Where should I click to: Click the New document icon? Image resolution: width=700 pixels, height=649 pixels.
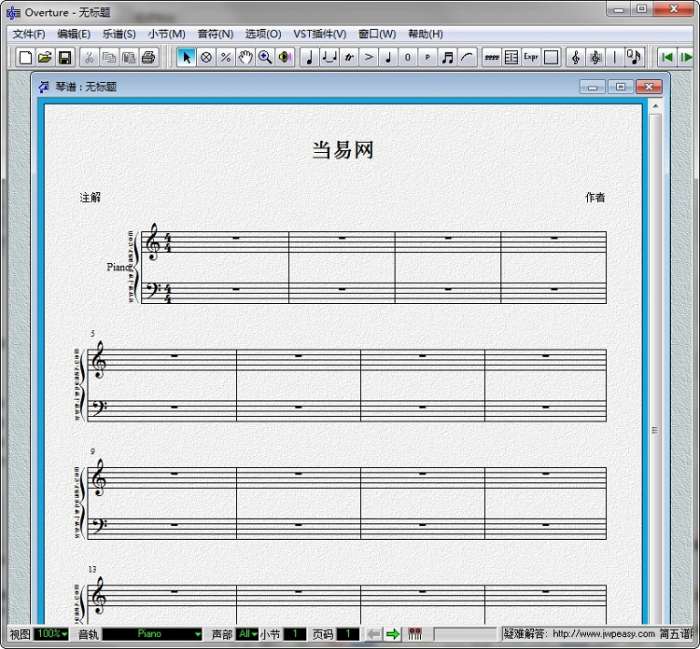coord(25,58)
